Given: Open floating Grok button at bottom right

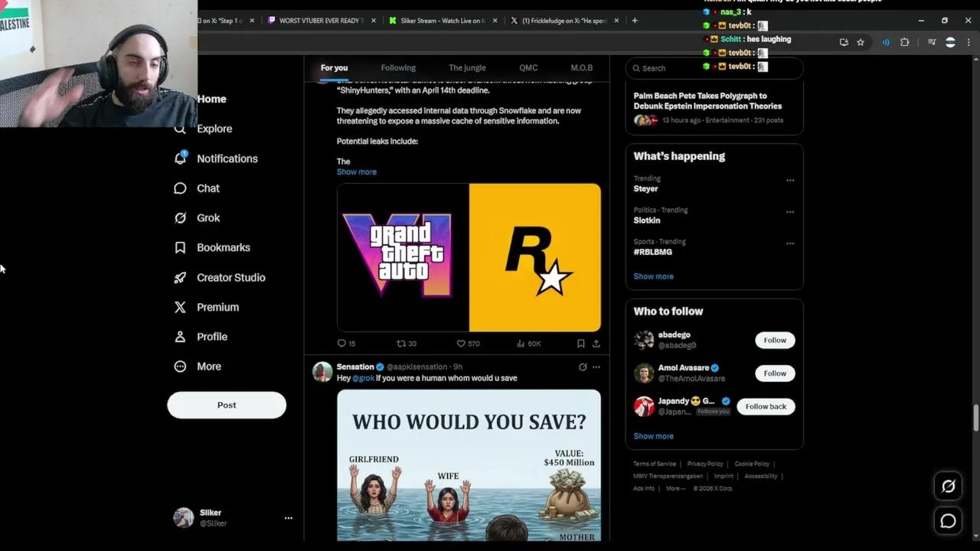Looking at the screenshot, I should pyautogui.click(x=948, y=486).
